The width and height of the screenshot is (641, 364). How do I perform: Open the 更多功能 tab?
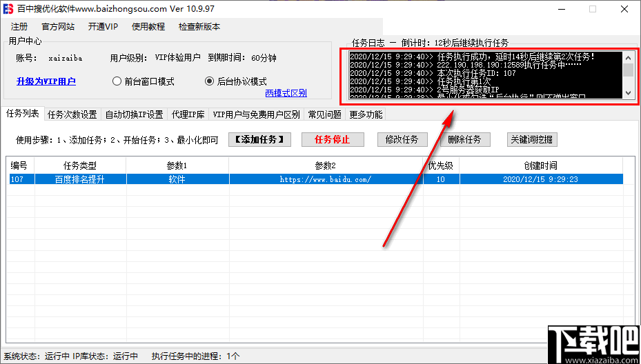(366, 115)
